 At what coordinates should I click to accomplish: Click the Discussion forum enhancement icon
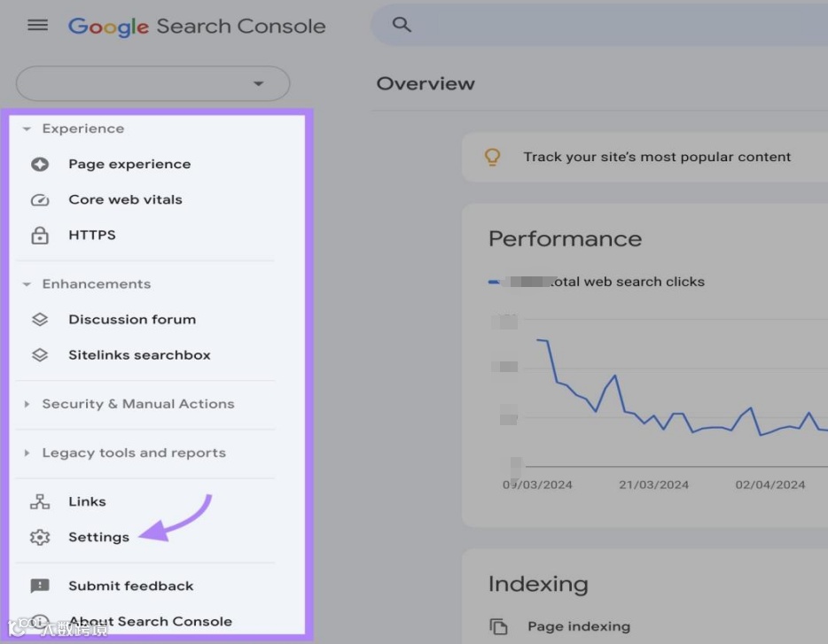pos(40,319)
